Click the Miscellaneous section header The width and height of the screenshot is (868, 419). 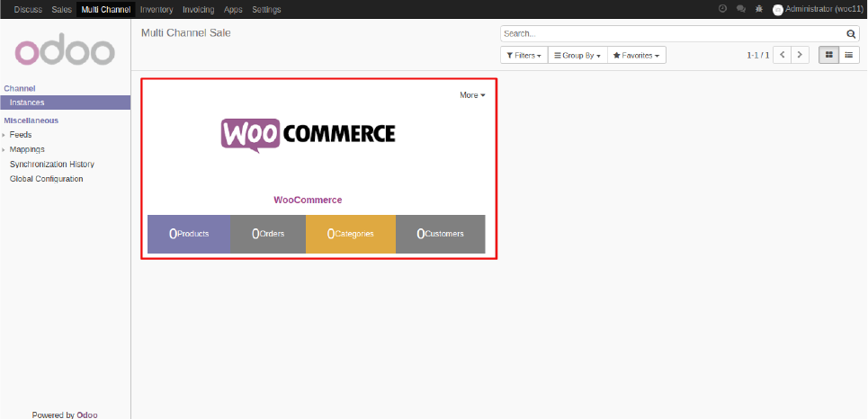[x=31, y=120]
